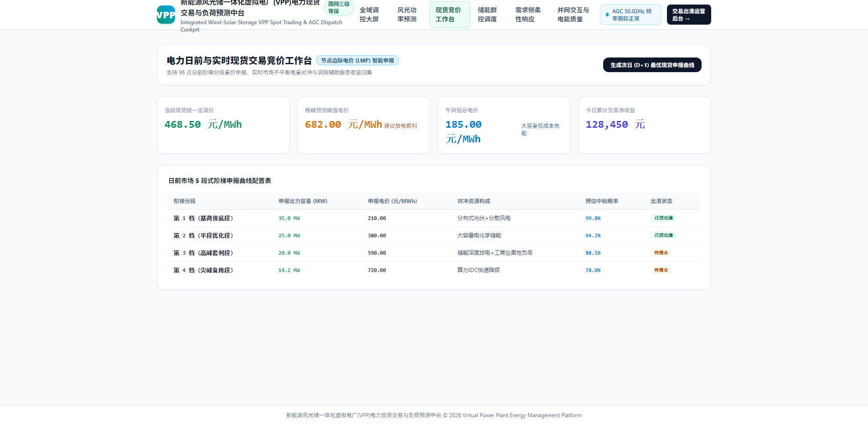Switch to 风光功率预测 tab

[407, 15]
